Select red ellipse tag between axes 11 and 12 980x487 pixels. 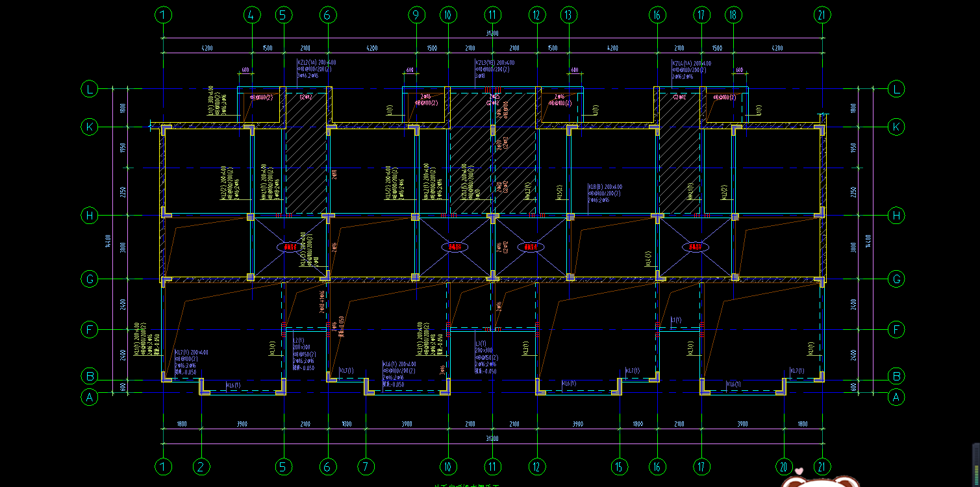[531, 247]
